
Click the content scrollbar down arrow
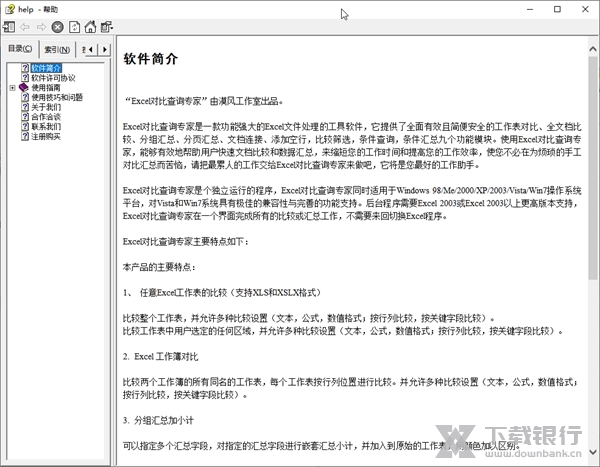(x=593, y=452)
